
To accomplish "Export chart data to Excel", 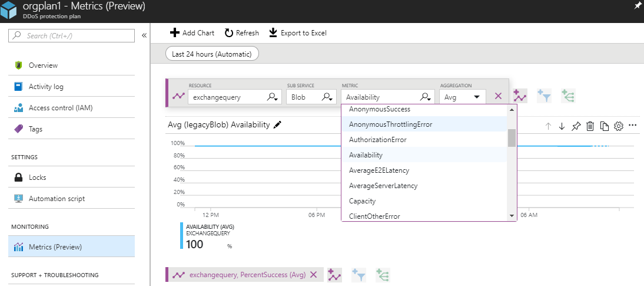I will [x=298, y=33].
